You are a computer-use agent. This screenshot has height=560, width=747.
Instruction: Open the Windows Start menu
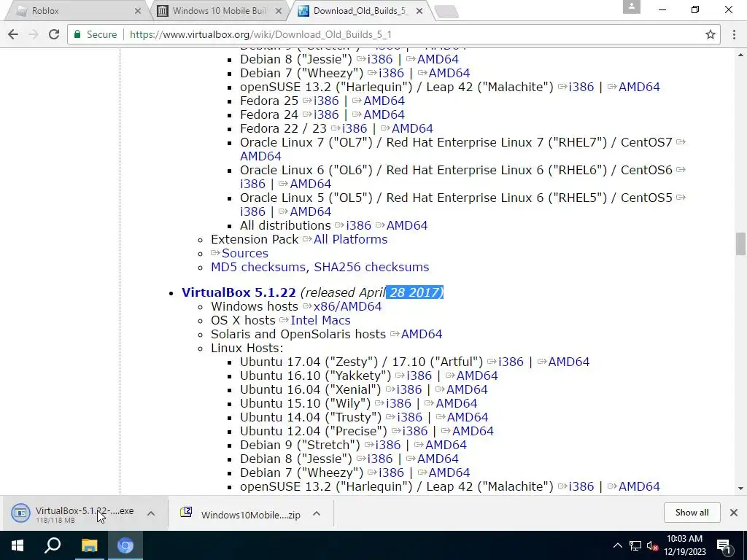[x=18, y=545]
